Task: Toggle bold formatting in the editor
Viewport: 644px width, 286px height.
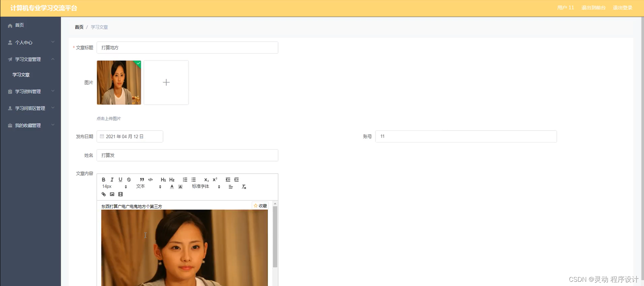Action: pyautogui.click(x=104, y=179)
